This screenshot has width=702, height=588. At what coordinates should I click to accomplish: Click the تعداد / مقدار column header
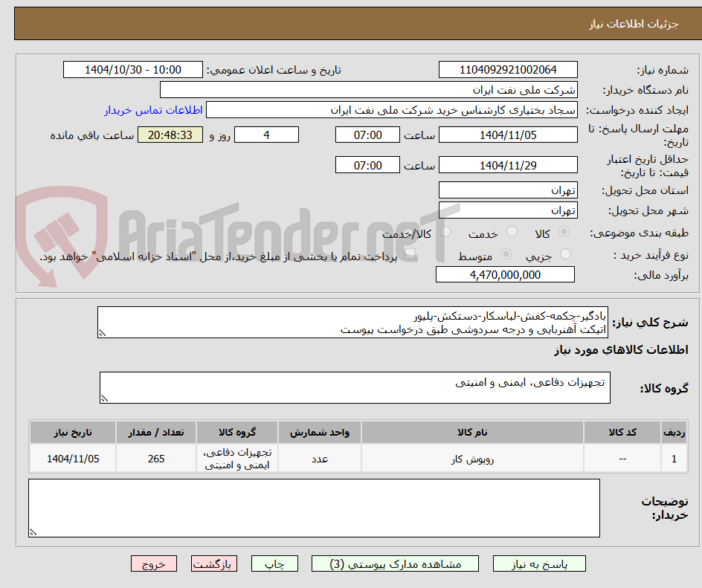tap(156, 433)
